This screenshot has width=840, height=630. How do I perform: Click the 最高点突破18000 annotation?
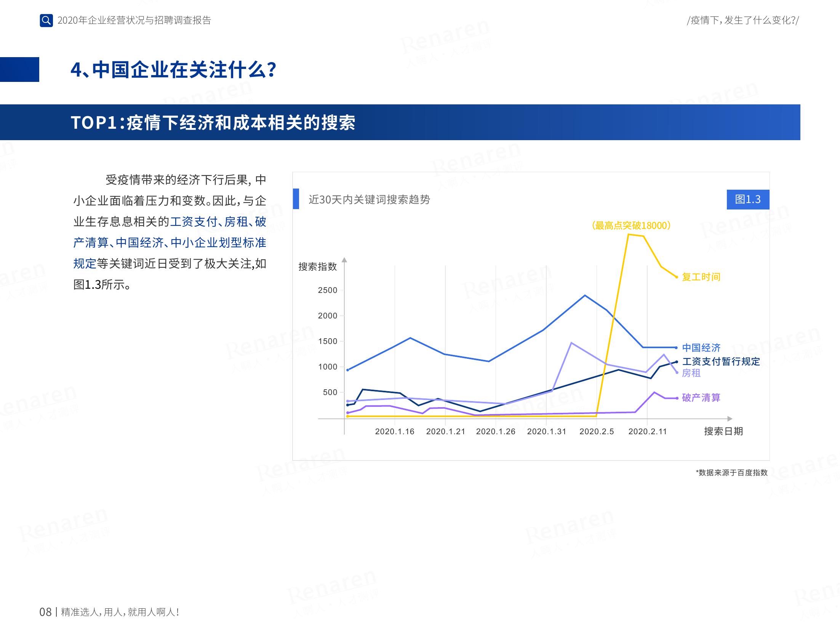[x=631, y=225]
